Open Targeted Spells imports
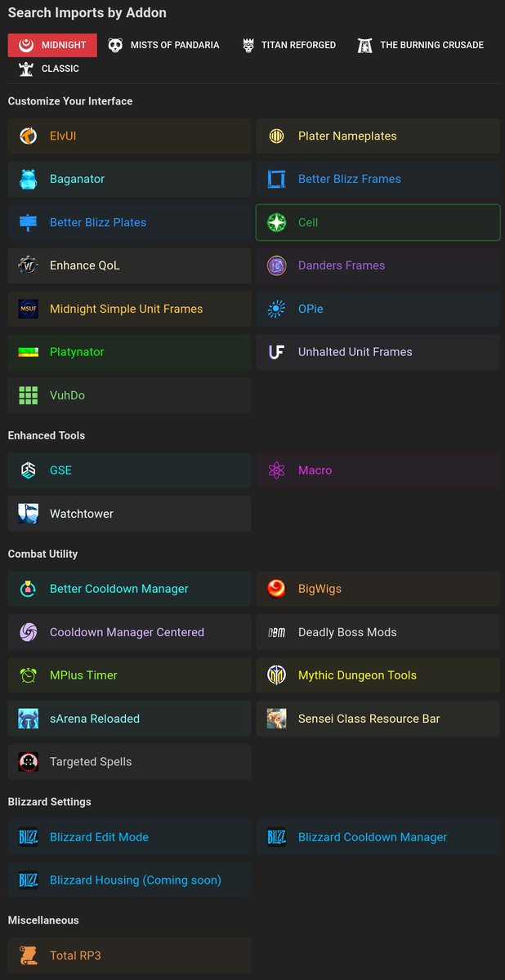505x980 pixels. pos(130,763)
